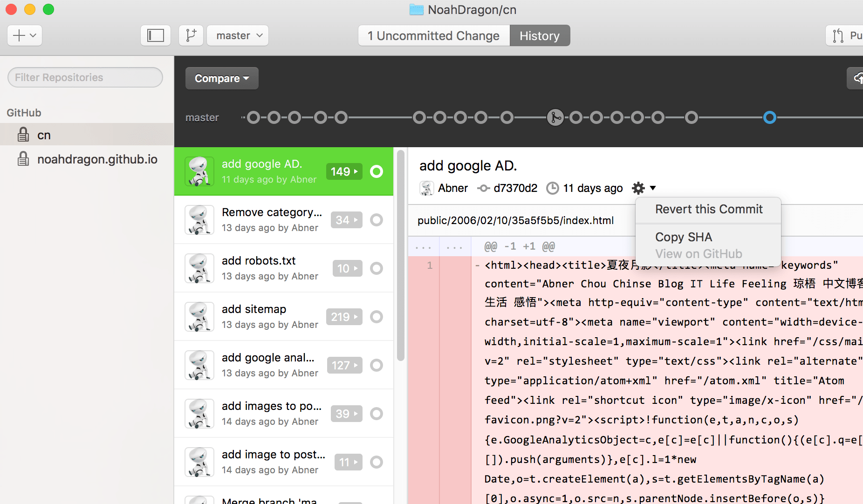Click the circle marker on 'add google anal...' row

click(377, 365)
